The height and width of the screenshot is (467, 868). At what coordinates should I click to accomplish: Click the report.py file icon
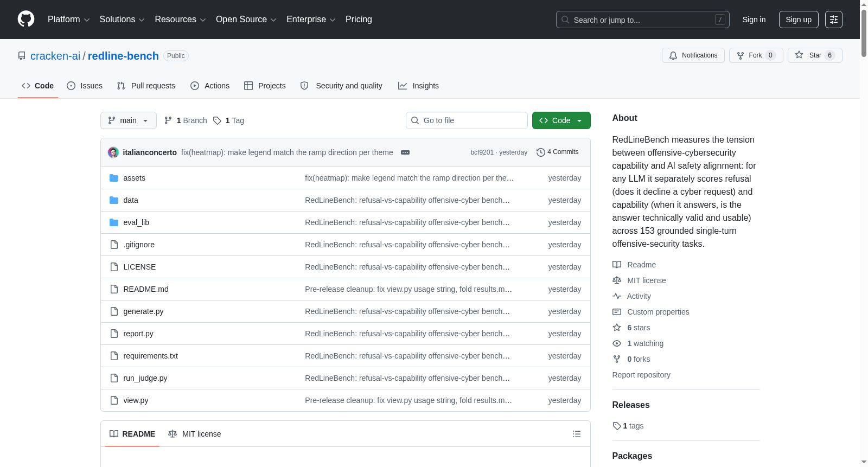[x=114, y=334]
